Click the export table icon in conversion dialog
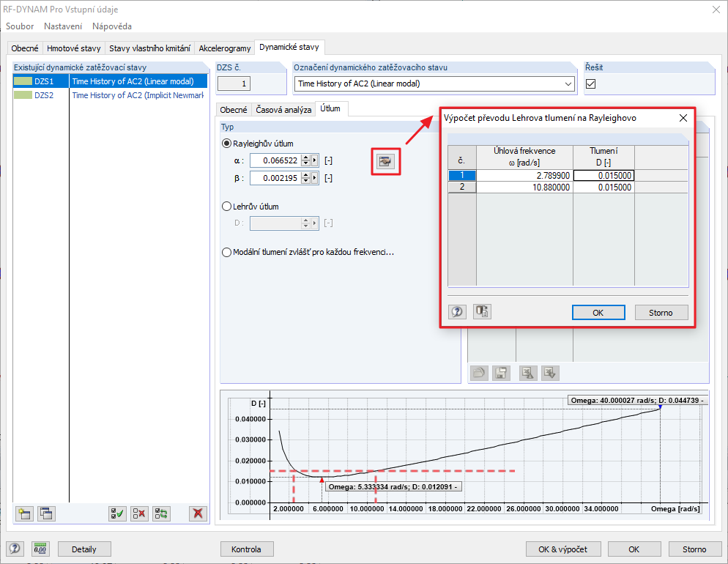The height and width of the screenshot is (564, 728). tap(482, 311)
